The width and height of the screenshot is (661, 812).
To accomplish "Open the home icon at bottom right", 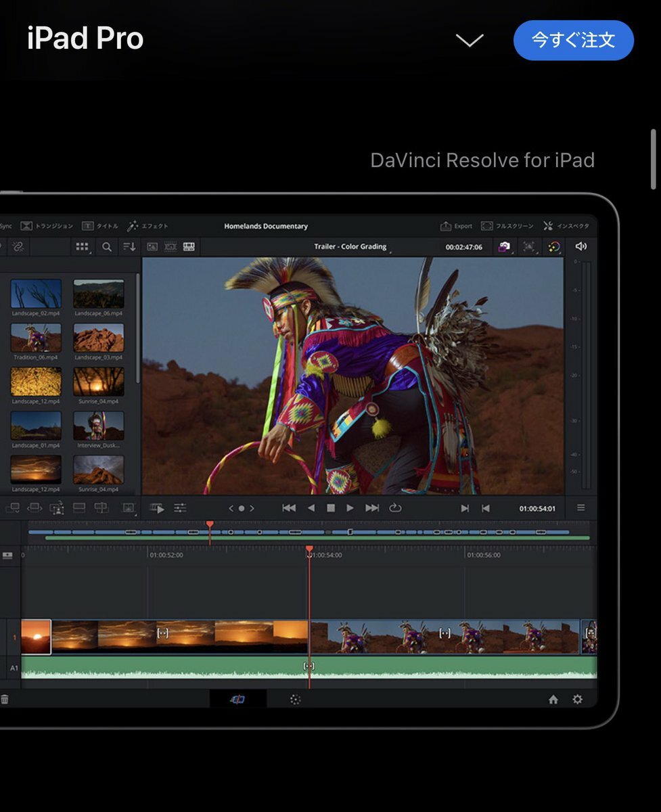I will (x=553, y=700).
